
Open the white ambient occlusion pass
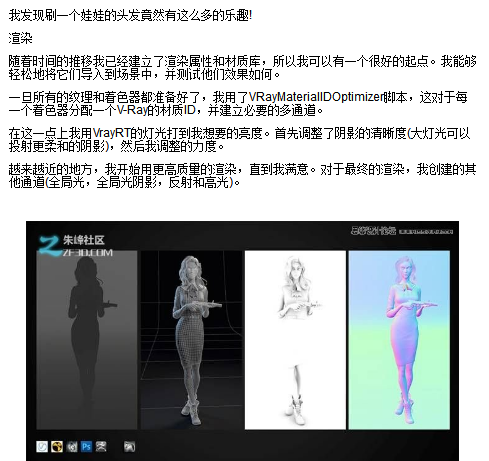click(x=295, y=340)
